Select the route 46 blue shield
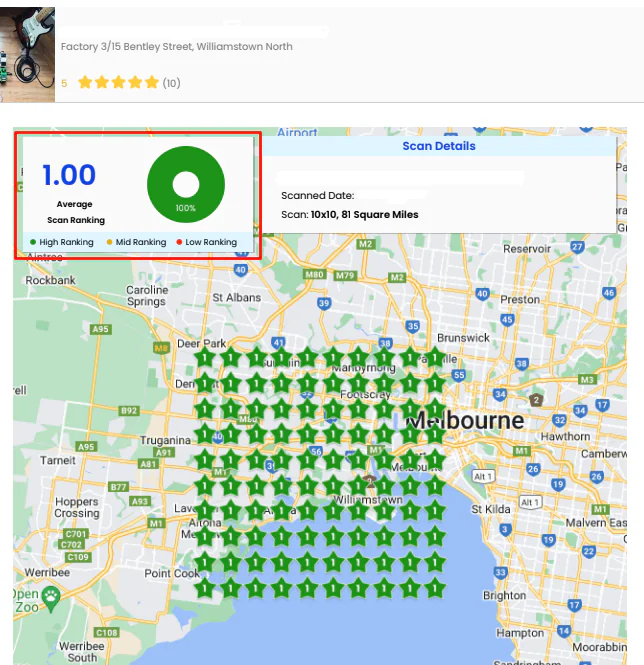Viewport: 644px width, 665px height. 609,292
